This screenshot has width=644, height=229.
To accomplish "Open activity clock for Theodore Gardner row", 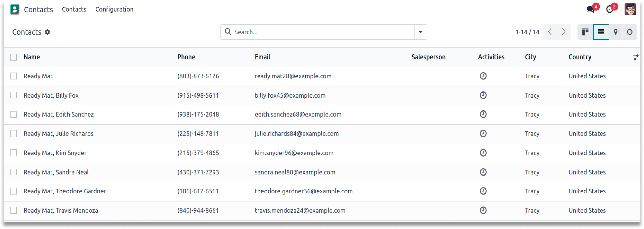I will 483,191.
